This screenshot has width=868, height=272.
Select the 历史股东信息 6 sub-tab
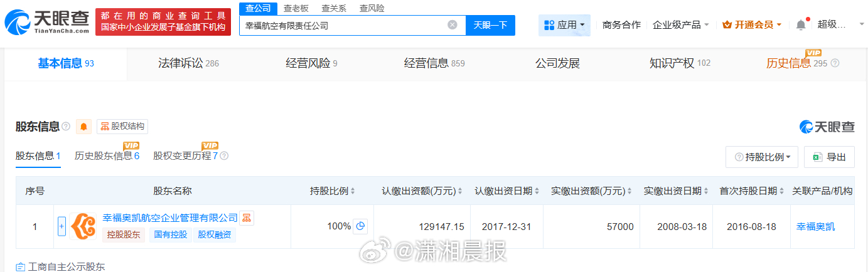pyautogui.click(x=107, y=156)
